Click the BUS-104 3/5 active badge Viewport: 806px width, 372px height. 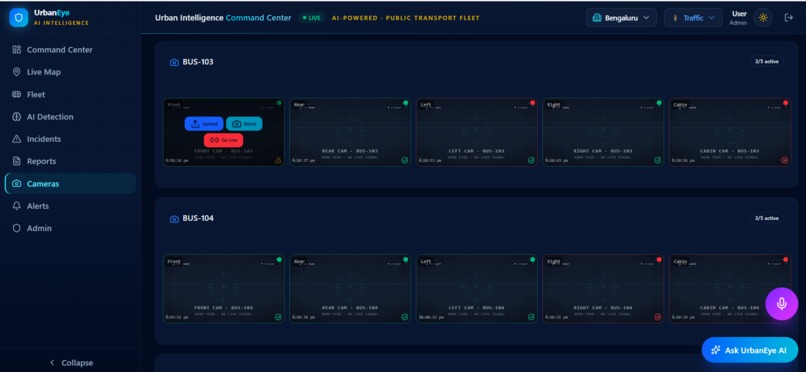point(766,218)
